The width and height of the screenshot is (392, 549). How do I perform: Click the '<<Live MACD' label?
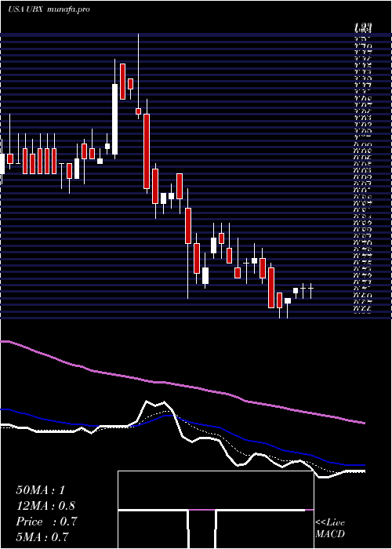330,528
